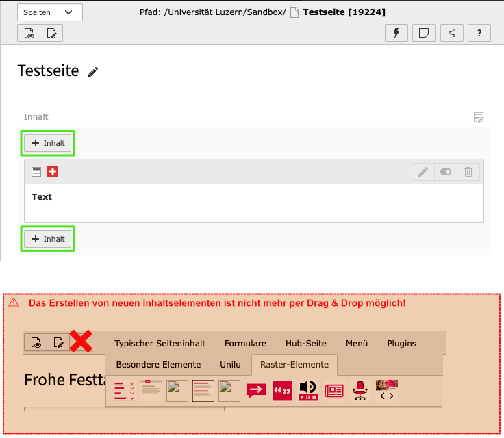Click the page icon in the path
This screenshot has height=438, width=504.
coord(294,12)
